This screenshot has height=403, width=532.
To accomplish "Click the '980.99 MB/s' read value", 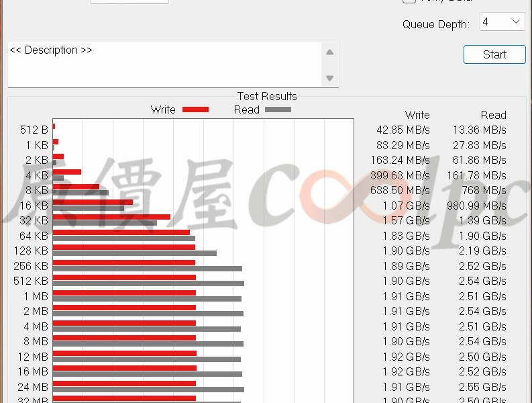I will [477, 206].
